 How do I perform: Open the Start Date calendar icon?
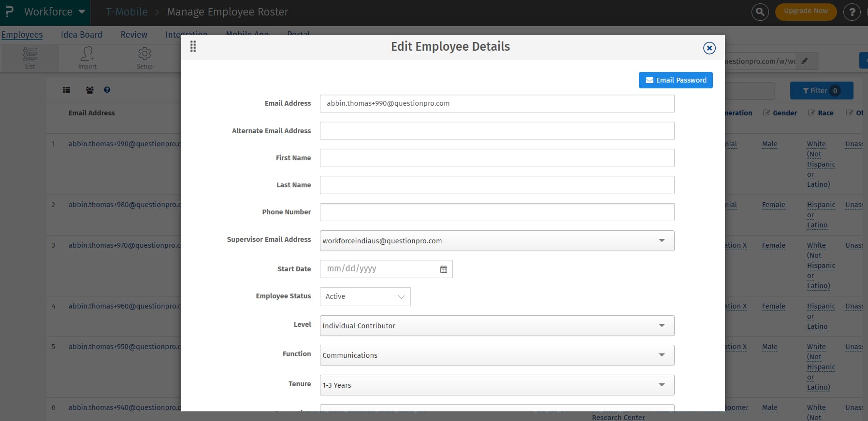tap(444, 269)
